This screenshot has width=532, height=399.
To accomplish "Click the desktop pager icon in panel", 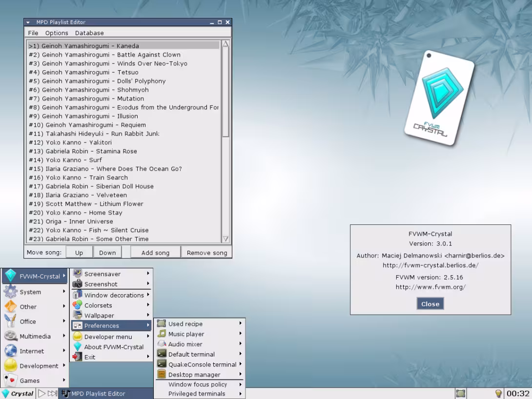I will 460,393.
